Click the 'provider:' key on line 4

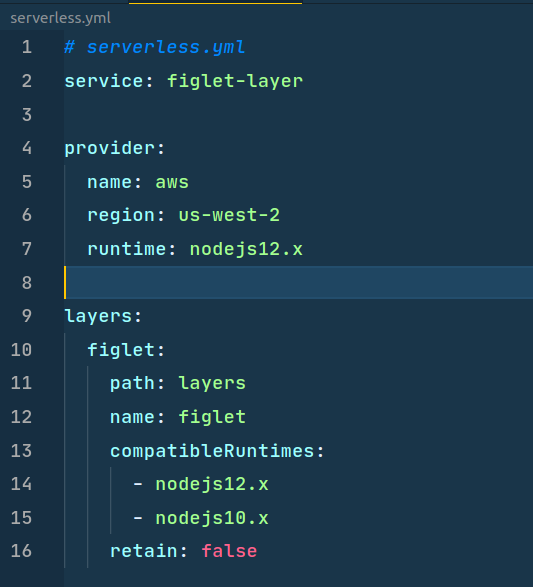coord(115,149)
